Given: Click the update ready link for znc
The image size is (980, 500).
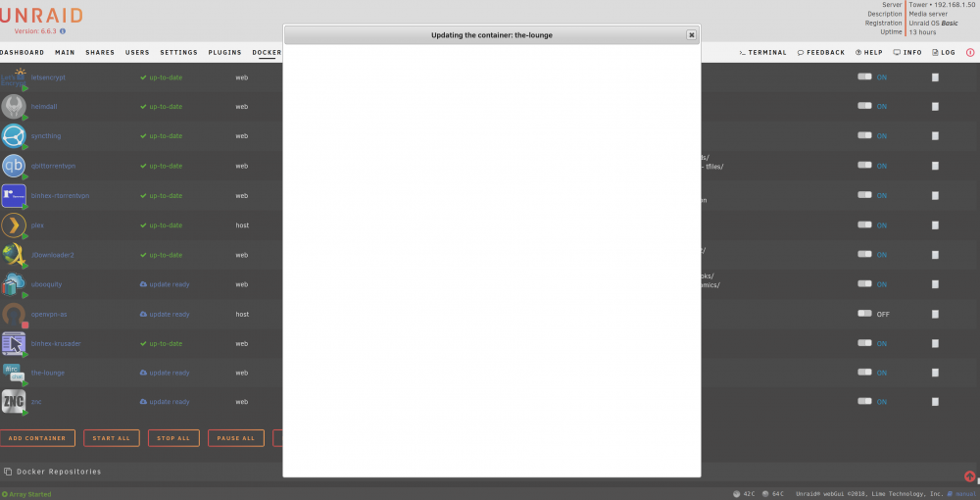Looking at the screenshot, I should tap(165, 402).
